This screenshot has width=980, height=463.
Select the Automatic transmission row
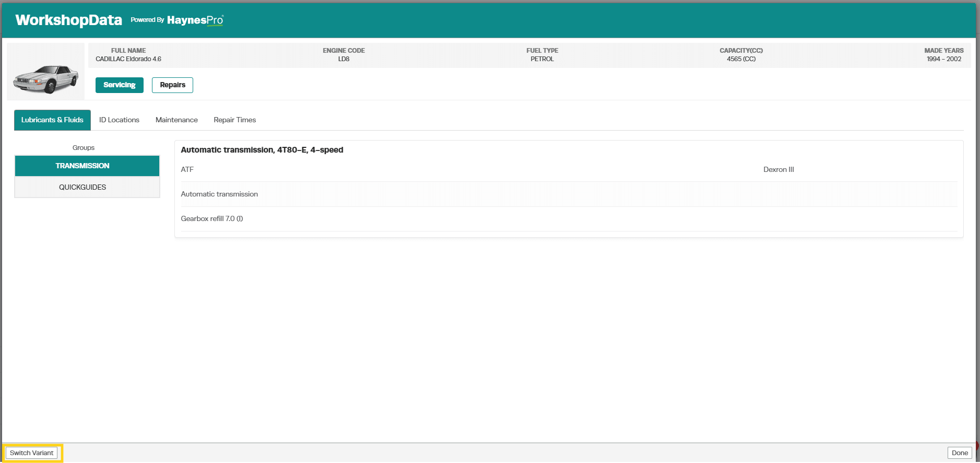pos(569,194)
